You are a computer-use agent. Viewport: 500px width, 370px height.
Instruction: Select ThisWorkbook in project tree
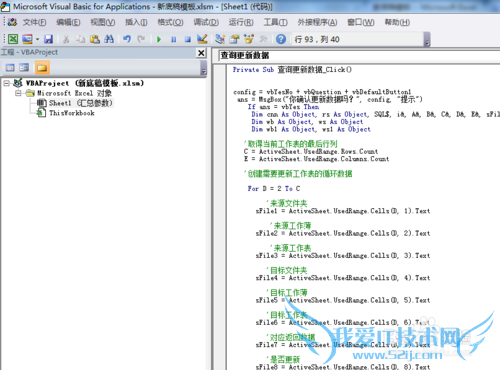tap(72, 113)
